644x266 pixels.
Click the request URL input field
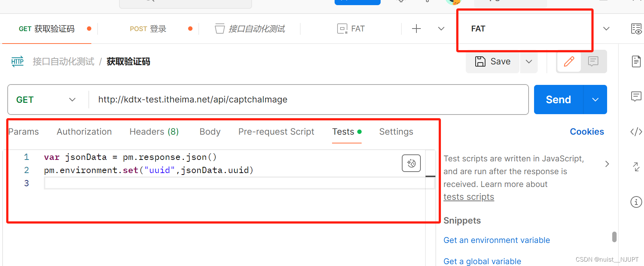307,100
